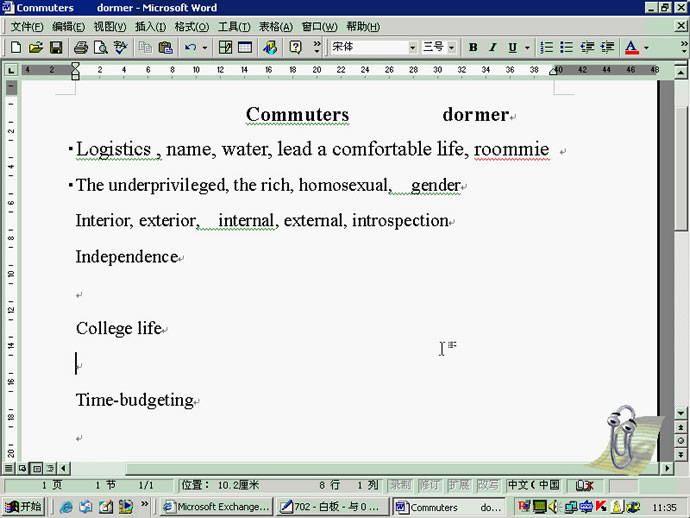This screenshot has height=518, width=690.
Task: Switch to 702 - 白板 taskbar window
Action: [331, 507]
